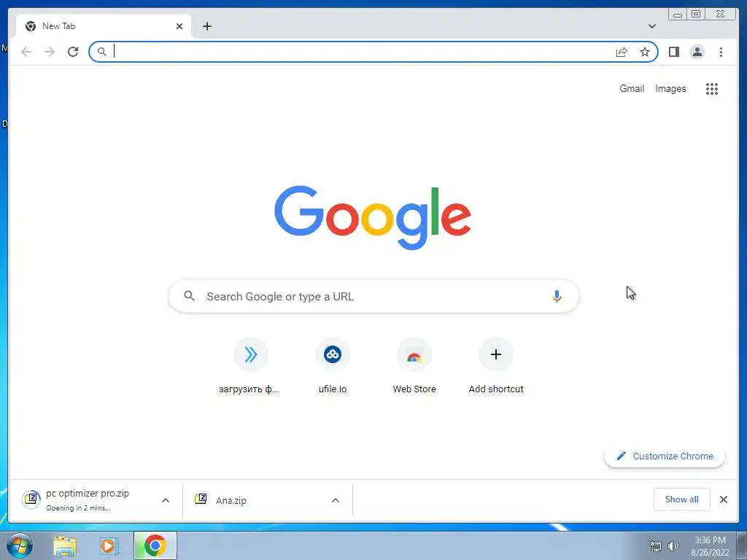Start voice search with the microphone
Screen dimensions: 747x560
(x=557, y=296)
